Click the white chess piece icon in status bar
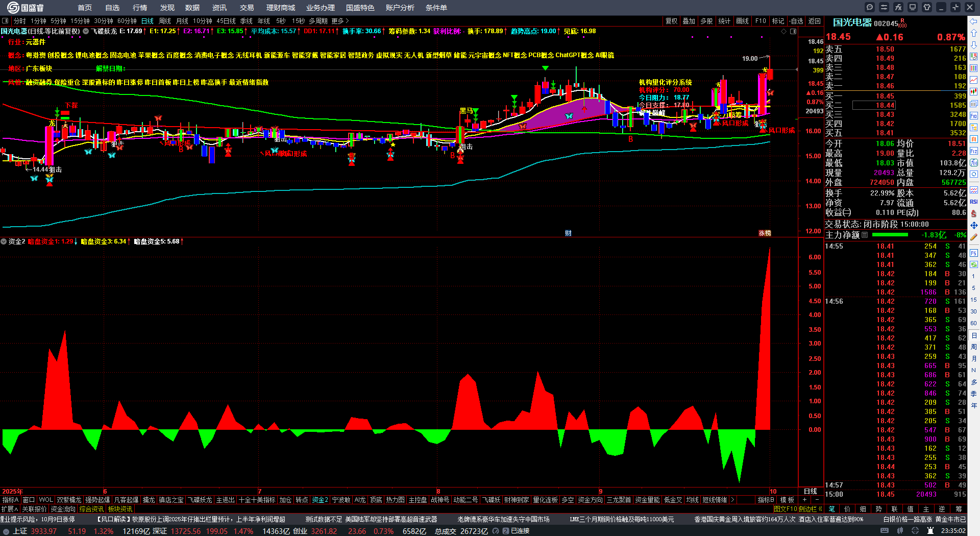980x536 pixels. pyautogui.click(x=930, y=531)
